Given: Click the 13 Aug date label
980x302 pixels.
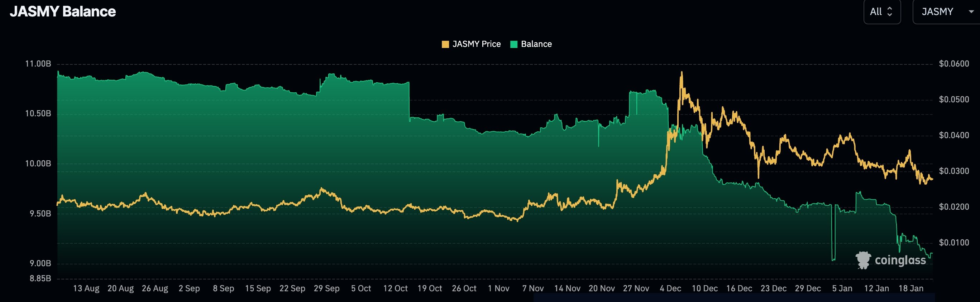Looking at the screenshot, I should [86, 288].
